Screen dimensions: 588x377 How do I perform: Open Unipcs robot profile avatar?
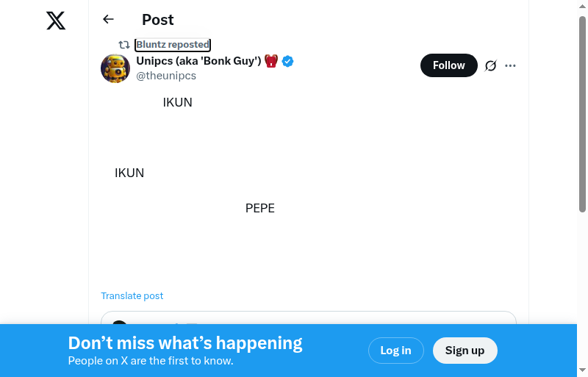tap(115, 68)
